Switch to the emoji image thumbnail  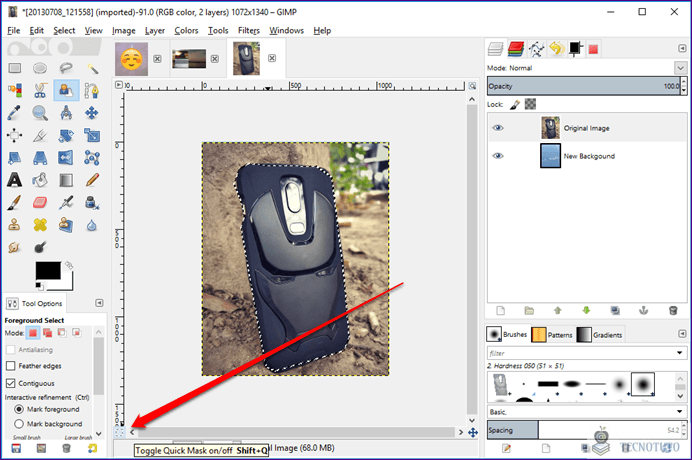(132, 59)
